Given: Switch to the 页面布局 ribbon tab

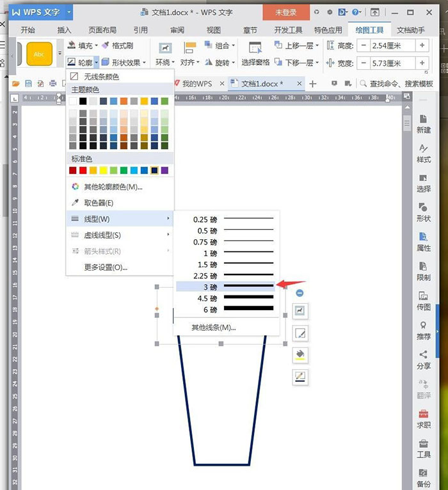Looking at the screenshot, I should (x=102, y=29).
